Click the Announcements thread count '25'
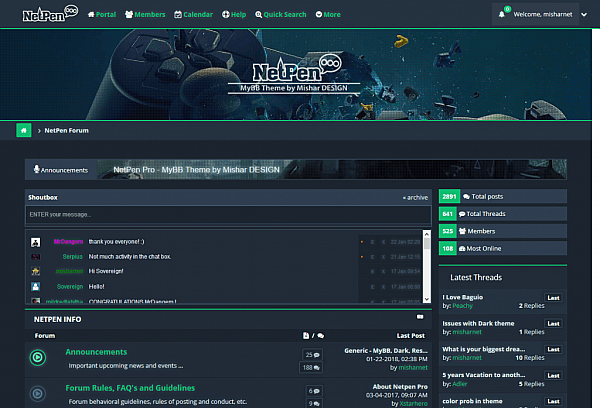The width and height of the screenshot is (600, 408). pos(312,355)
